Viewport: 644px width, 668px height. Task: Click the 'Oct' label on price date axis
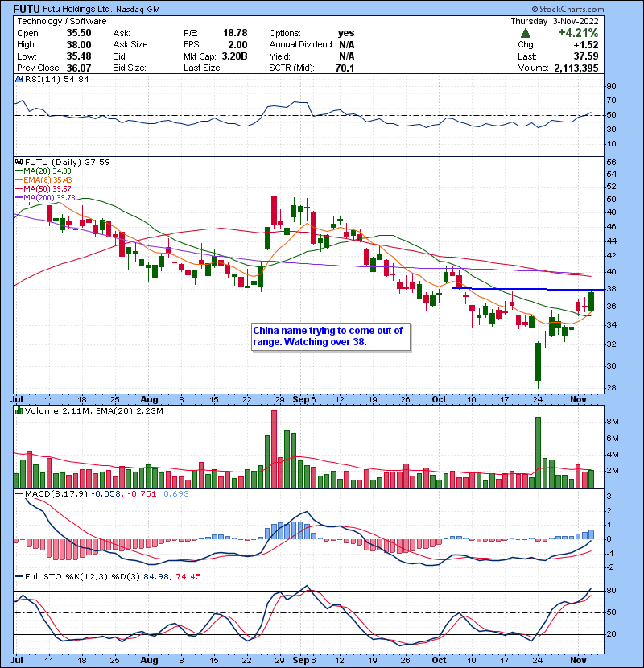439,400
